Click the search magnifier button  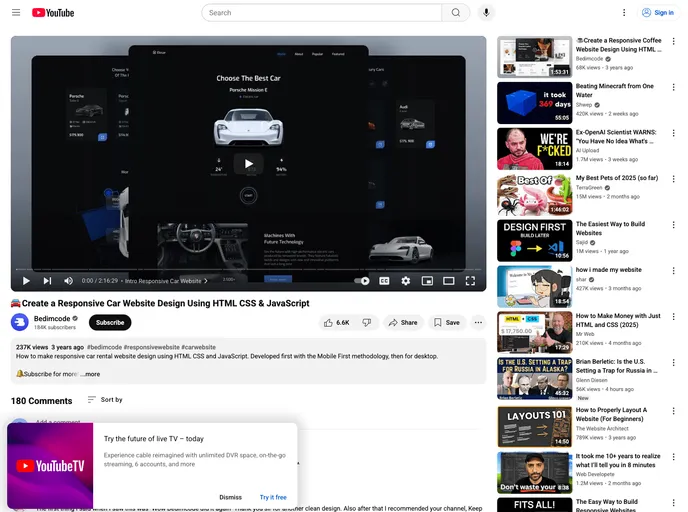[x=456, y=13]
